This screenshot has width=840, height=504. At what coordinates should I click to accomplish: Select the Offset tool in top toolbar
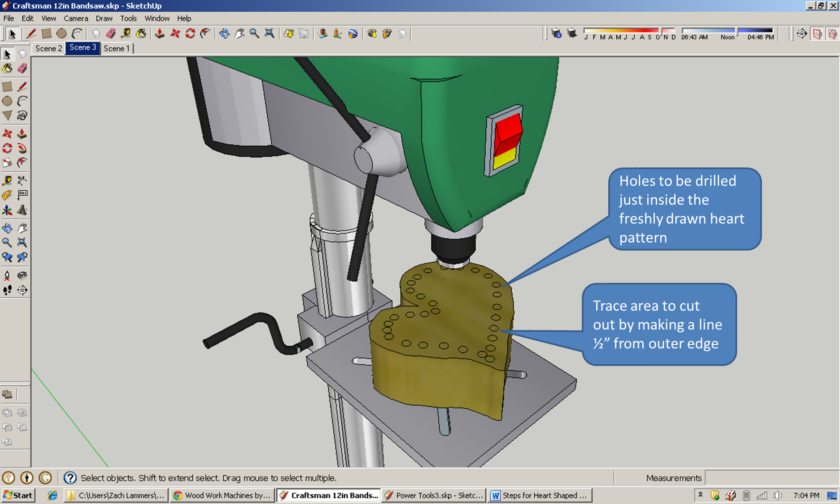tap(205, 34)
